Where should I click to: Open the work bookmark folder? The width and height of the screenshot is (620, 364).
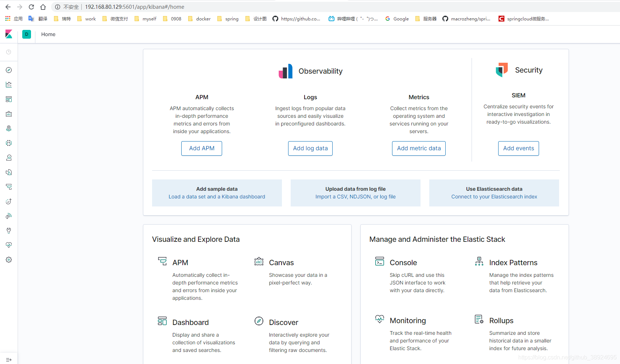pyautogui.click(x=86, y=19)
